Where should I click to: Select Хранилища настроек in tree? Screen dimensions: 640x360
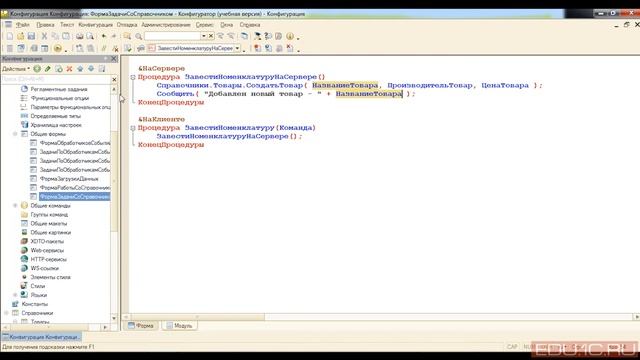point(56,125)
